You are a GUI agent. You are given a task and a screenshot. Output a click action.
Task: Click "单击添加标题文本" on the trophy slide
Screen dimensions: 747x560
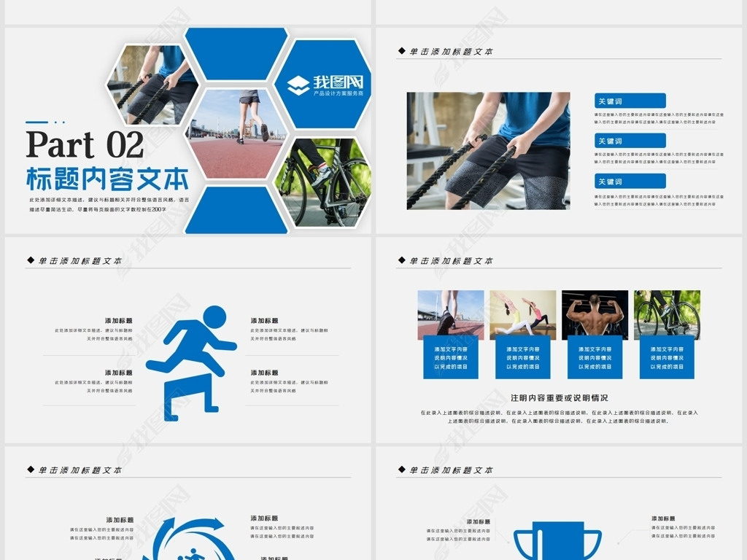click(451, 470)
